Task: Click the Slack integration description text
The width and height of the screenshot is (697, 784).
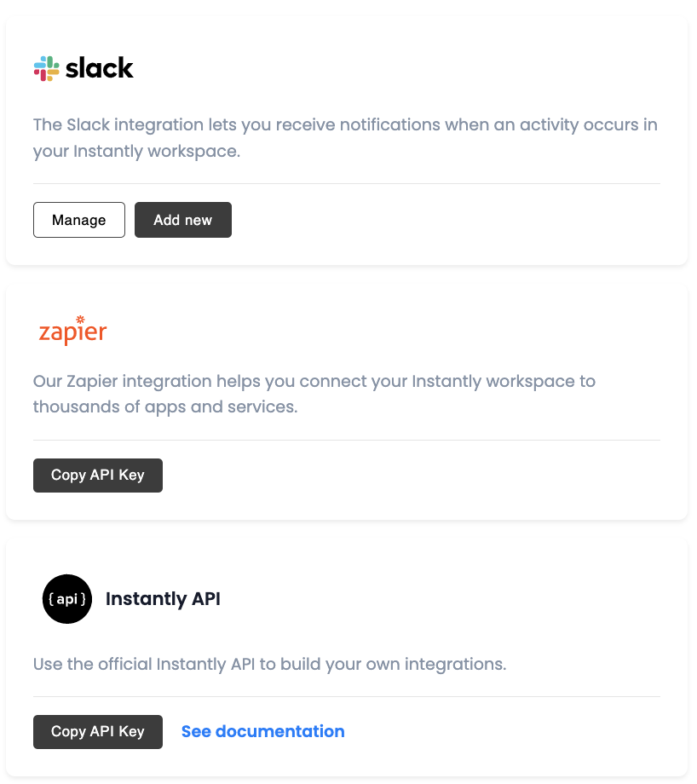Action: 345,138
